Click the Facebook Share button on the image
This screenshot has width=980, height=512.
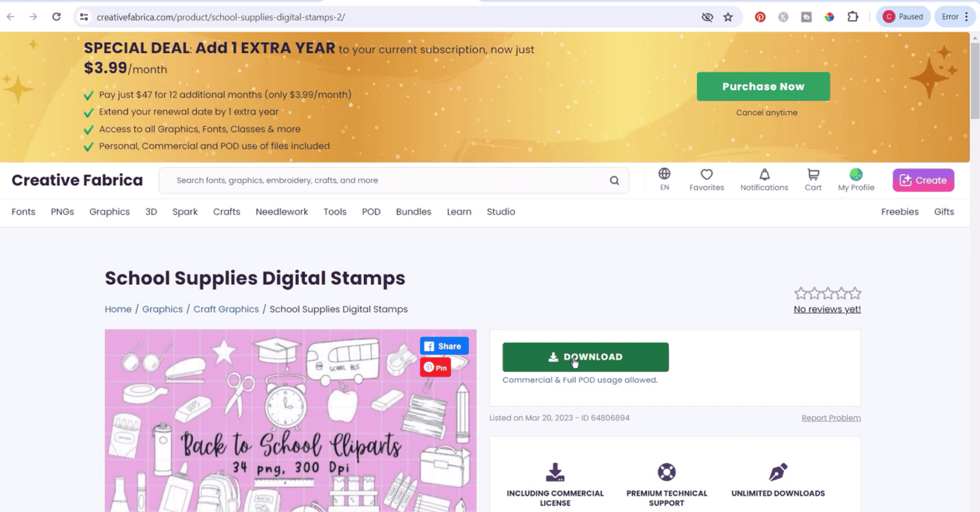pos(444,346)
